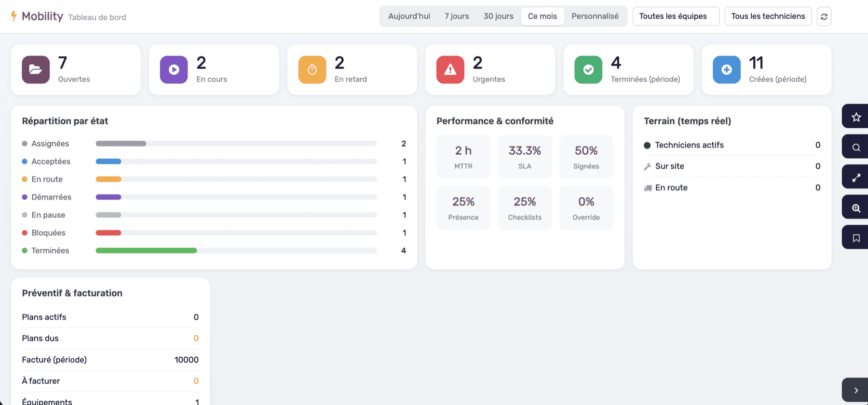Expand side panel with chevron arrow
The width and height of the screenshot is (868, 405).
click(x=856, y=390)
